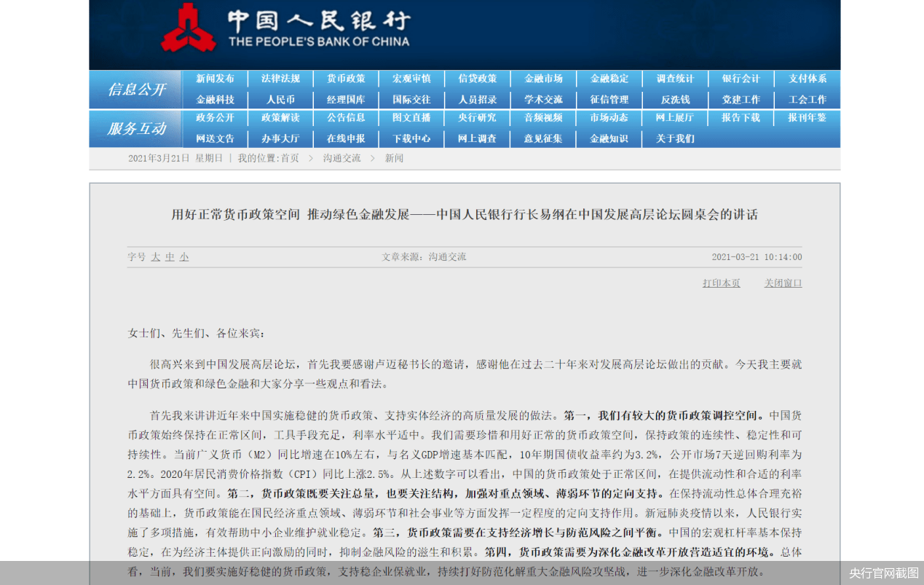
Task: Open 网送文告 navigation link
Action: [x=215, y=138]
